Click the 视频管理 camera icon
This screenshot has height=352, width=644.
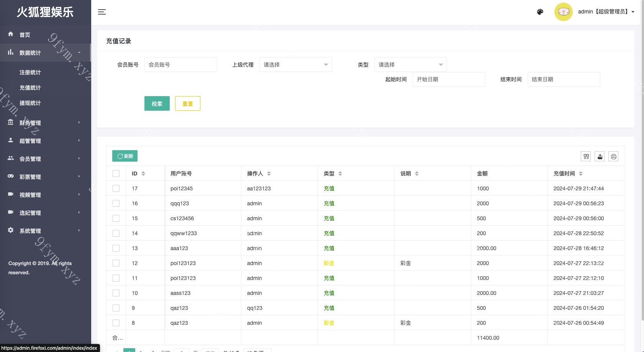pos(11,194)
